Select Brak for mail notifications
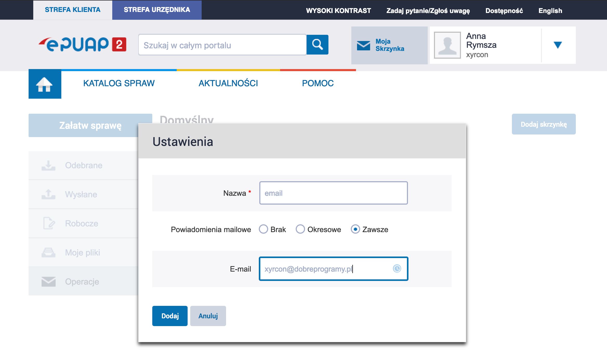Screen dimensions: 607x364 263,229
